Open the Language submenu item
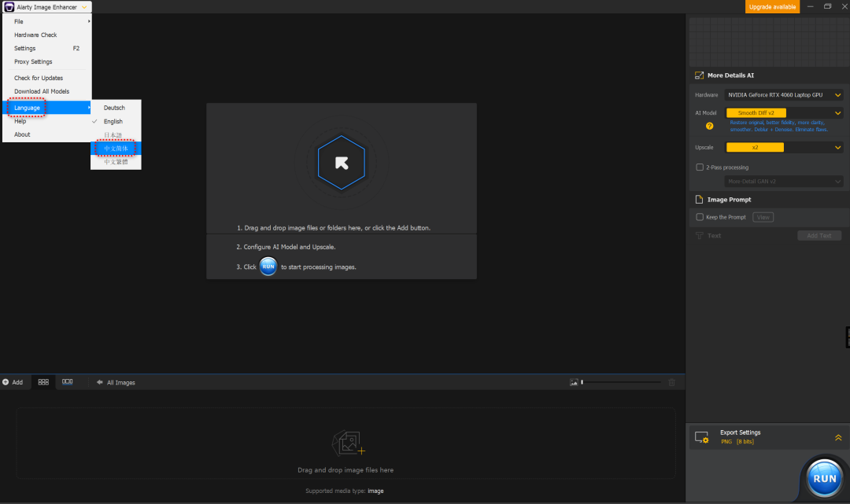The height and width of the screenshot is (504, 850). pos(47,108)
